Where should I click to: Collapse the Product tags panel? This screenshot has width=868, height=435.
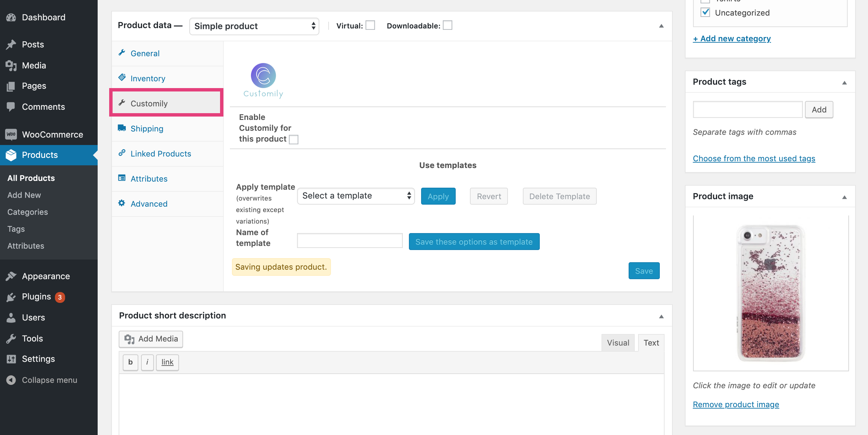(844, 82)
